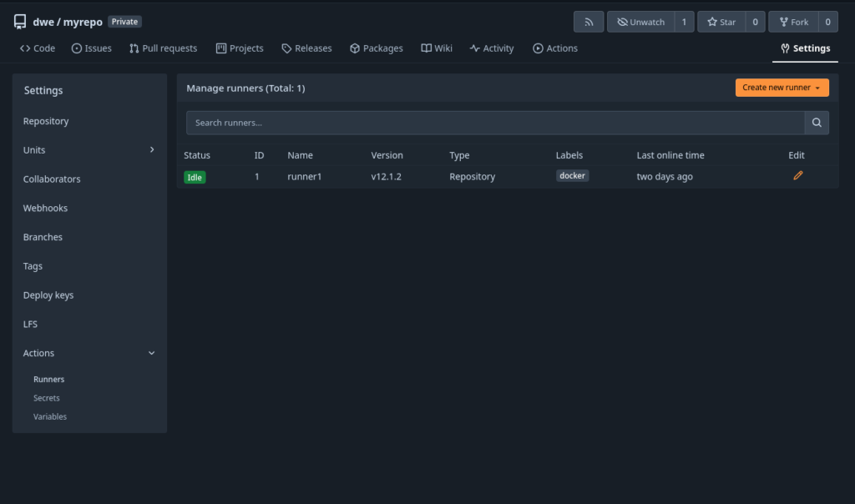The height and width of the screenshot is (504, 855).
Task: Click the repository icon beside dwe / myrepo
Action: [x=20, y=22]
